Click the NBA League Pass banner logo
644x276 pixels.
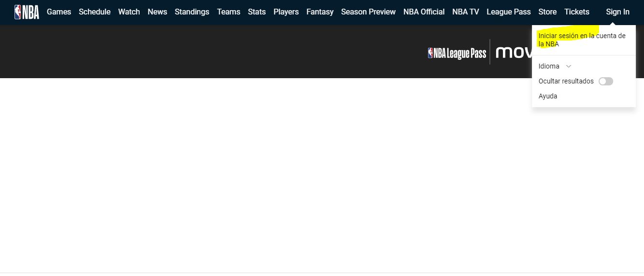click(457, 53)
